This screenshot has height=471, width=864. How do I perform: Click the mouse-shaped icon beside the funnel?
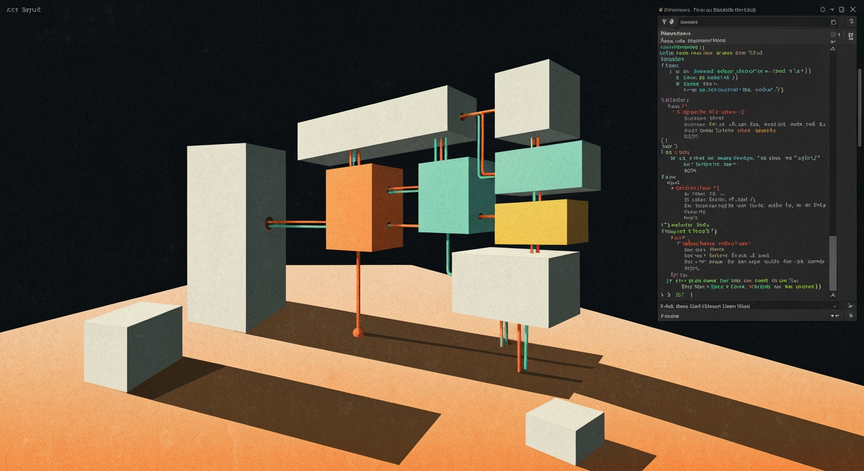(672, 21)
